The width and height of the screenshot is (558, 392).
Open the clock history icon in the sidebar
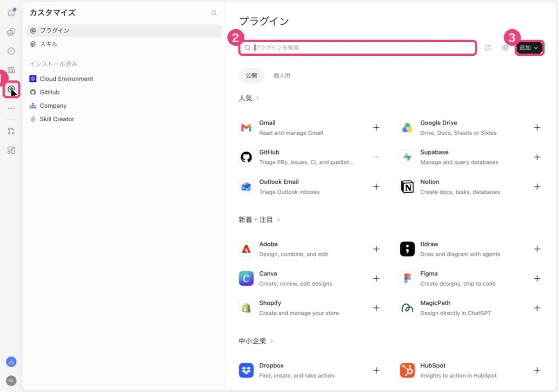11,51
